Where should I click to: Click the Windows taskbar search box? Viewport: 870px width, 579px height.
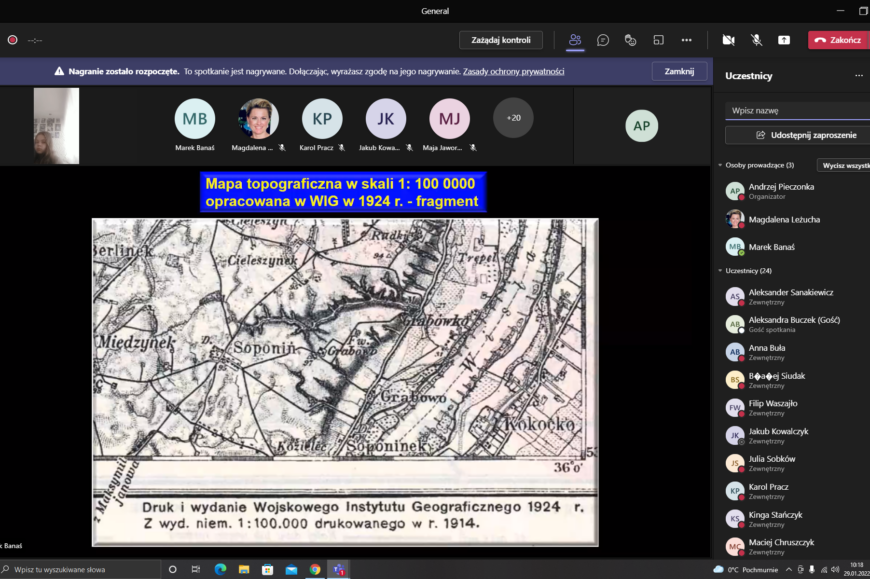(80, 570)
